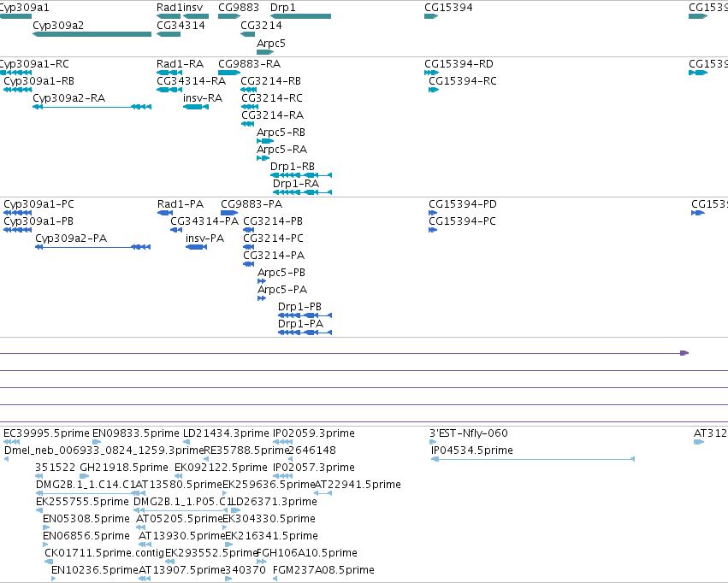This screenshot has height=583, width=728.
Task: Select the CG15394-RC transcript label
Action: click(x=463, y=80)
